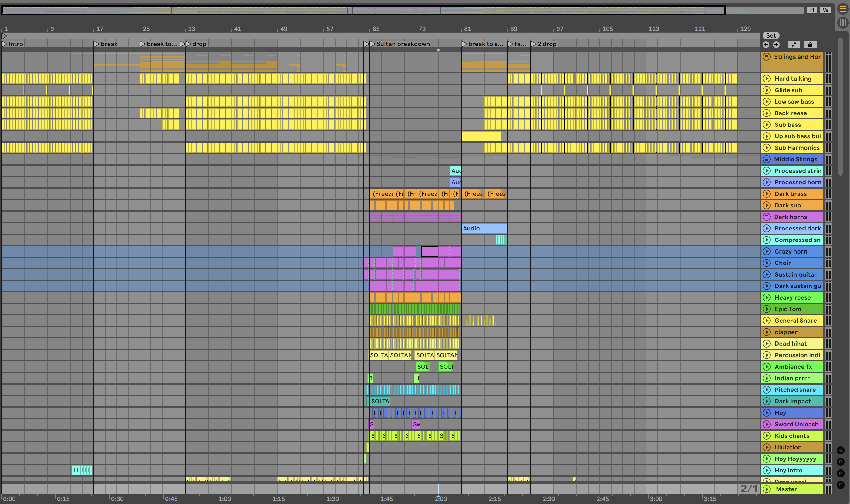Click the Lock Envelopes padlock icon

[810, 45]
